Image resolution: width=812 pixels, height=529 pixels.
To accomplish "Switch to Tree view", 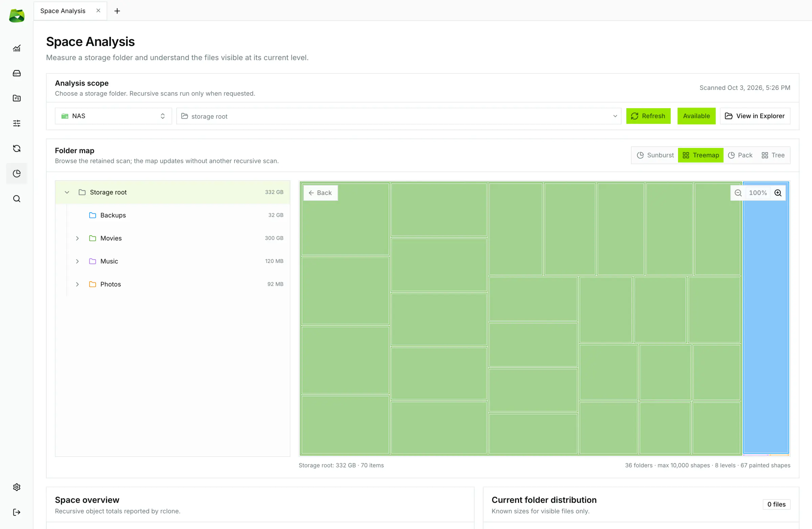I will 773,155.
